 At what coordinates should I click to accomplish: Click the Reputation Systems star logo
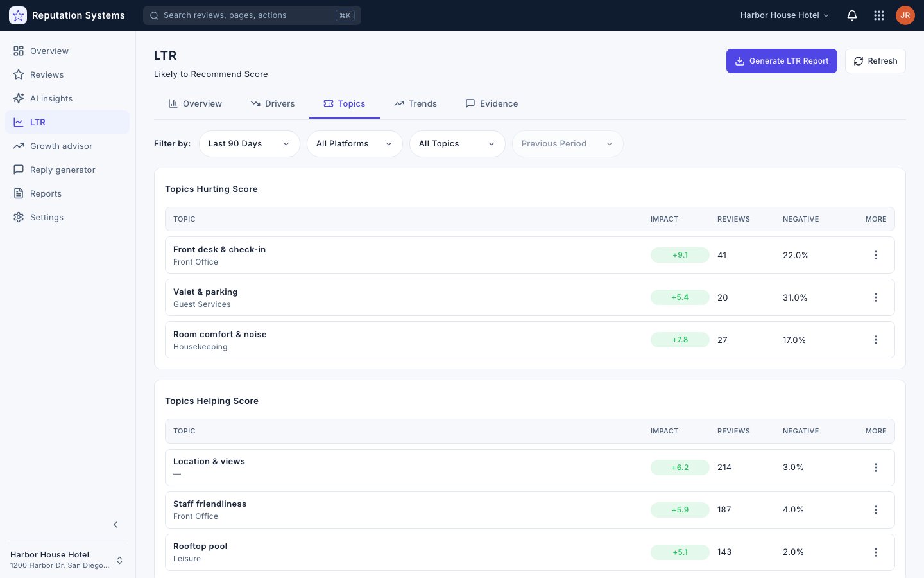(x=18, y=15)
